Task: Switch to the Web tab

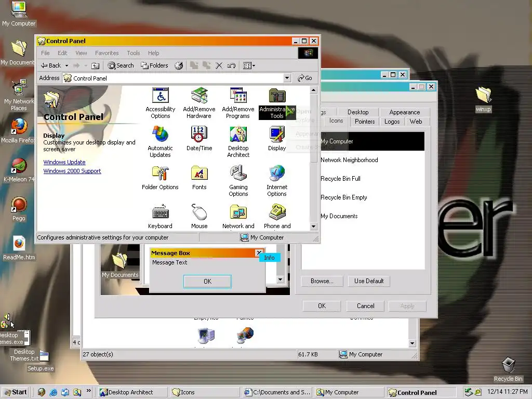Action: coord(416,122)
